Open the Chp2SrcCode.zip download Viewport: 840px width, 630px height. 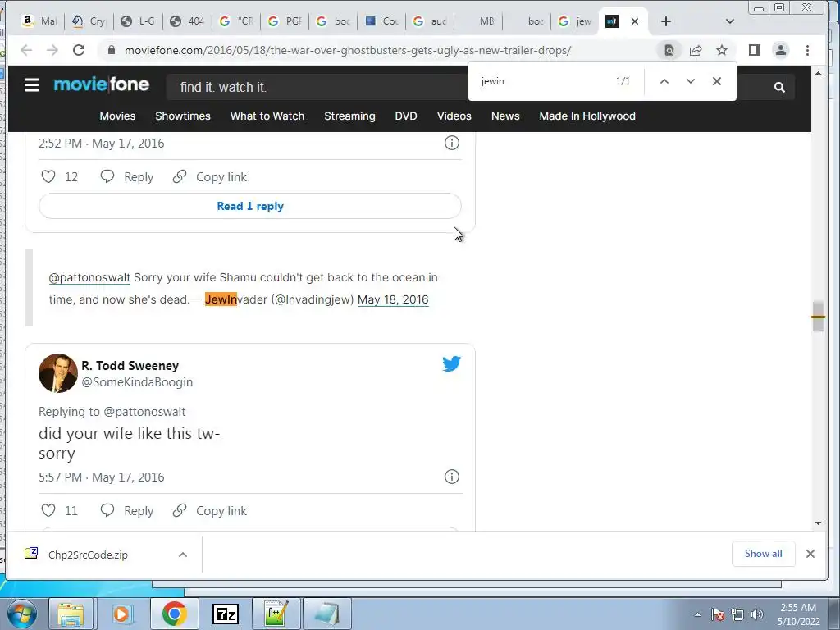click(x=88, y=555)
